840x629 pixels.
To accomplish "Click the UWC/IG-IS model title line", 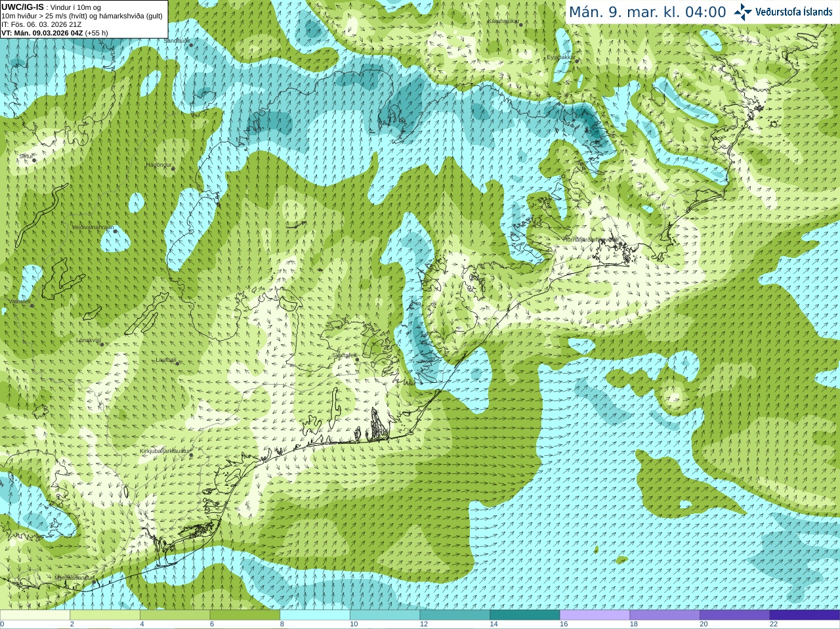I will (51, 7).
